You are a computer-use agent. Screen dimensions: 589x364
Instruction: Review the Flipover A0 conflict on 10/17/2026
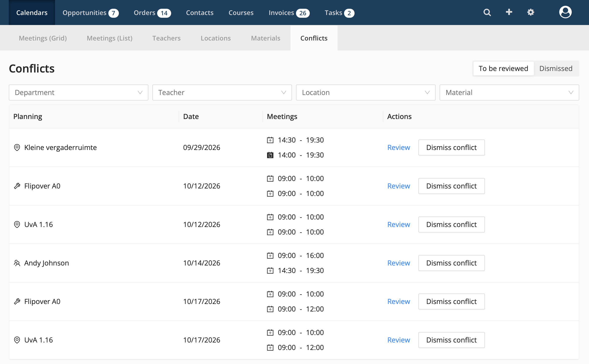(x=399, y=301)
